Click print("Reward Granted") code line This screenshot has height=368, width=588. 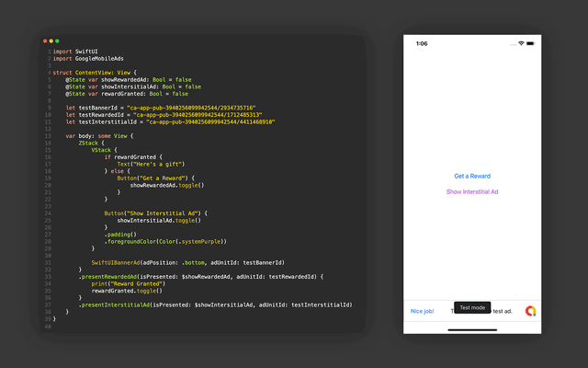129,284
